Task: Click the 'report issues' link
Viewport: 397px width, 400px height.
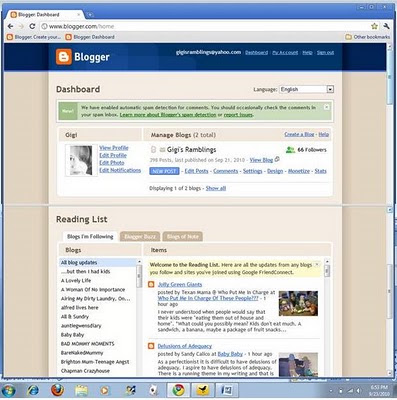Action: [238, 115]
